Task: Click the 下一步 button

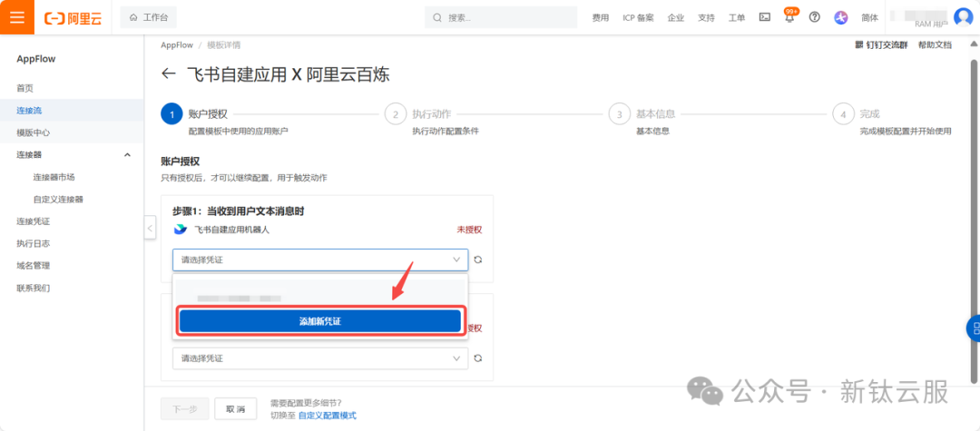Action: [x=184, y=409]
